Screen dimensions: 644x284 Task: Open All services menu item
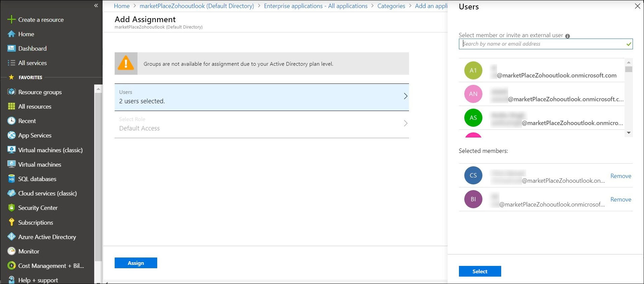(32, 63)
